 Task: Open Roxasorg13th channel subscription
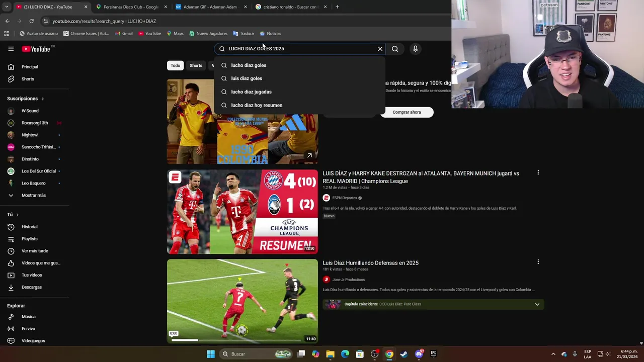click(34, 123)
